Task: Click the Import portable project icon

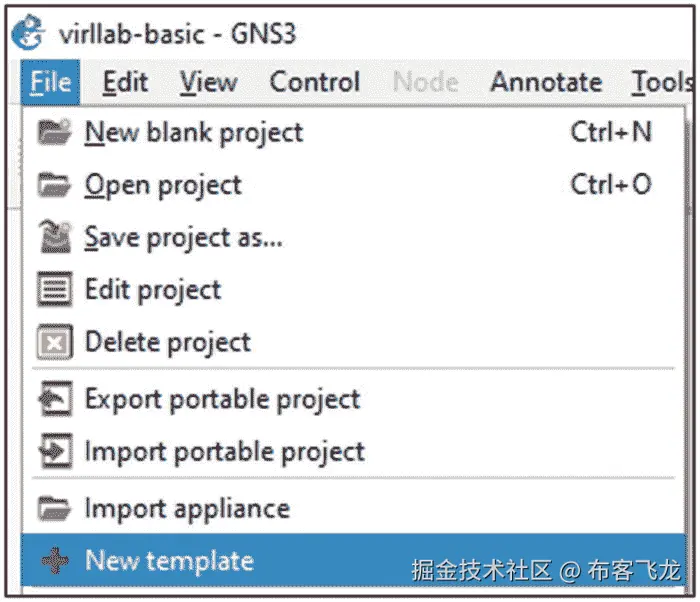Action: [x=54, y=451]
